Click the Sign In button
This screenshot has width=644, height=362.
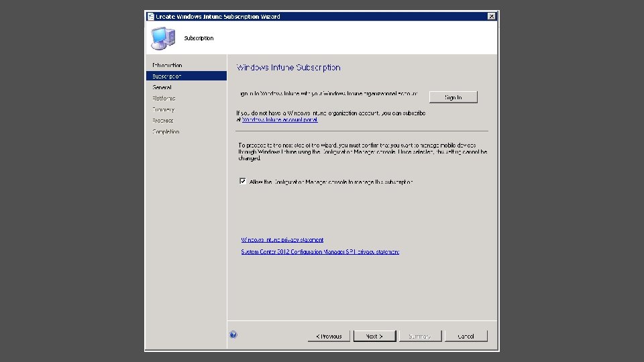point(453,97)
